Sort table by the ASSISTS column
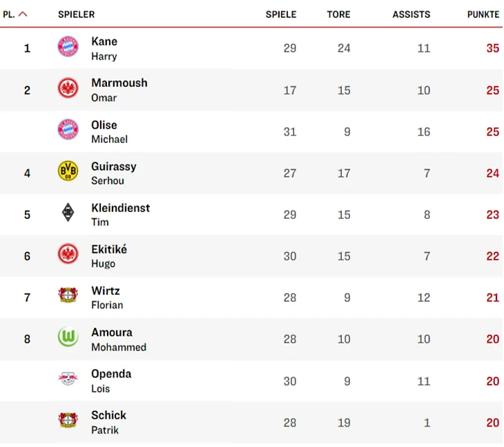The image size is (504, 447). pyautogui.click(x=411, y=14)
